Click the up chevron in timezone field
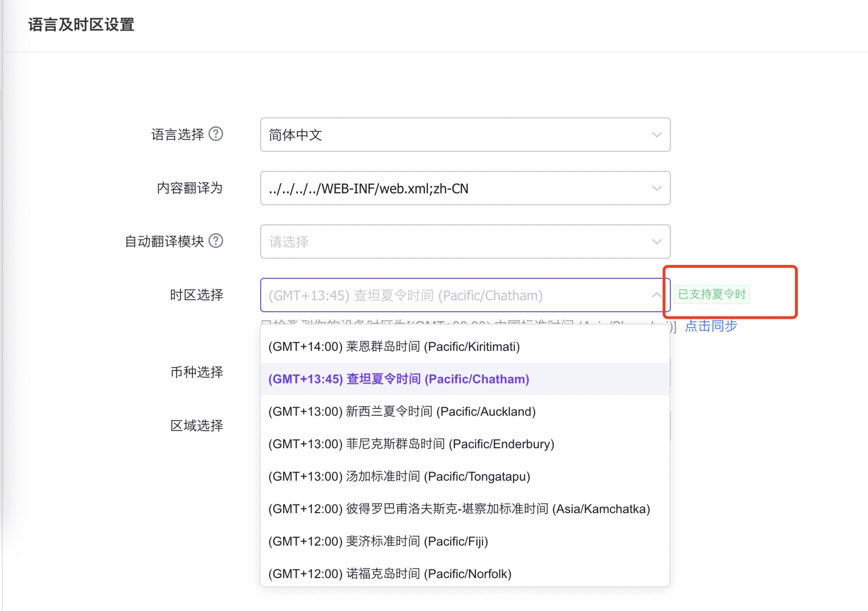The width and height of the screenshot is (868, 611). 657,295
